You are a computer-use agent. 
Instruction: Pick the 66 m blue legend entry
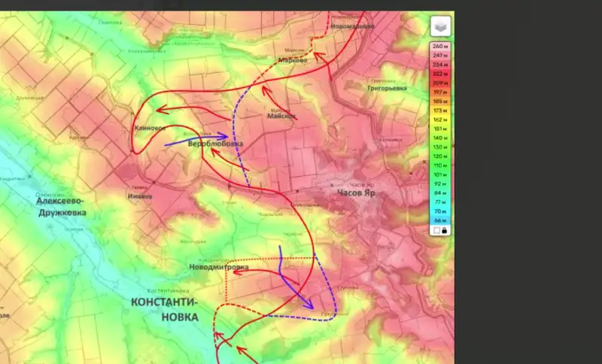pos(440,221)
